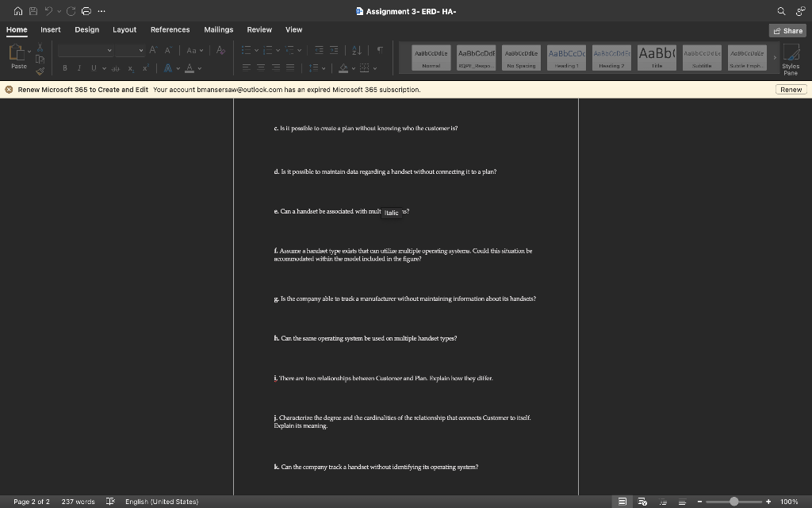Apply underline formatting

(94, 68)
